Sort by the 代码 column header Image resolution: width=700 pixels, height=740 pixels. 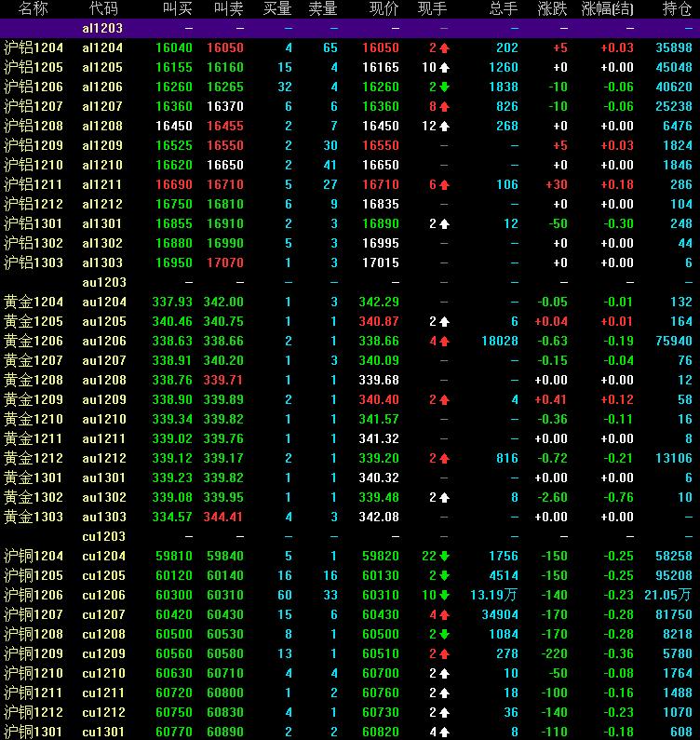103,8
